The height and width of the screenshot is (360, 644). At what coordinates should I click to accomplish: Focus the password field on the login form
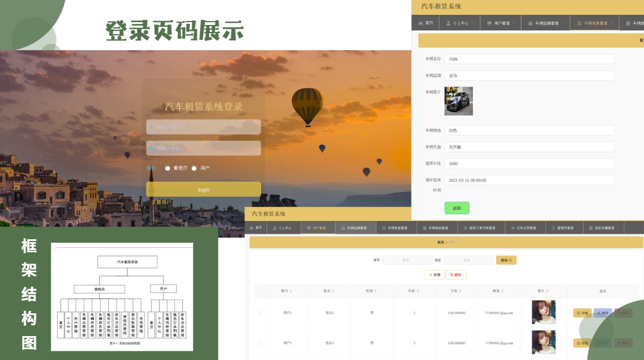click(203, 148)
